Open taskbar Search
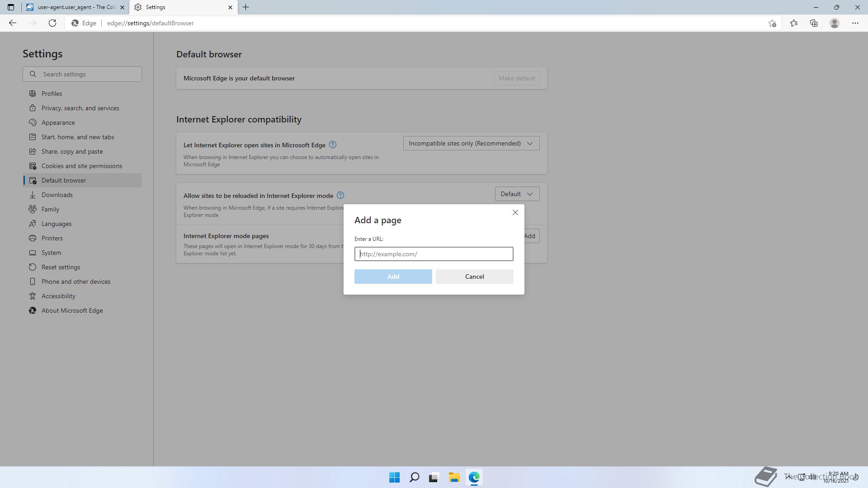The height and width of the screenshot is (488, 868). pyautogui.click(x=414, y=477)
